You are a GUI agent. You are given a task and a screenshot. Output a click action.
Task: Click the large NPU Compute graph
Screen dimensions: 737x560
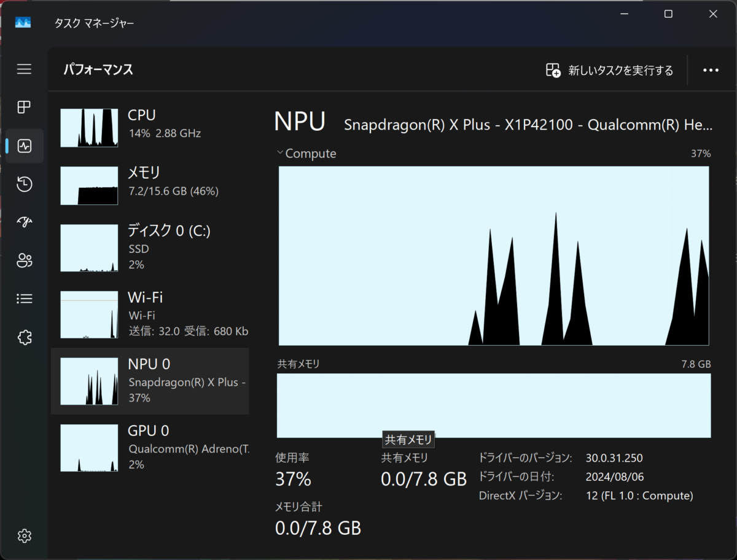pyautogui.click(x=494, y=255)
